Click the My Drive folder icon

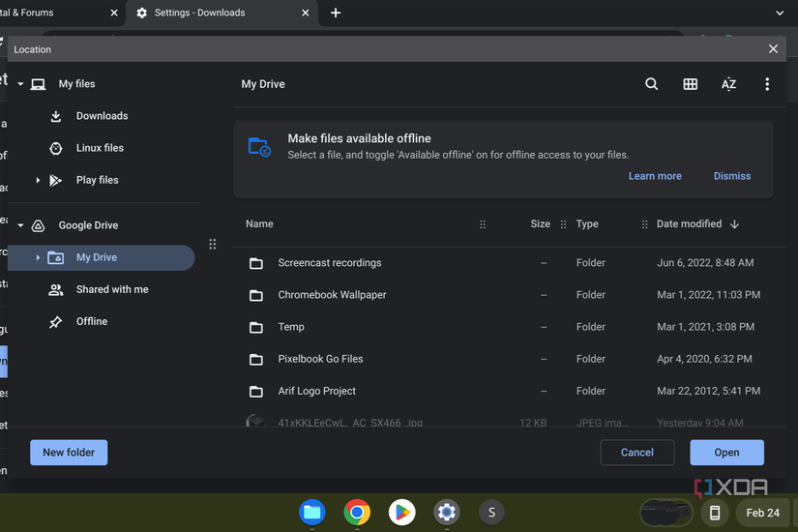tap(55, 257)
